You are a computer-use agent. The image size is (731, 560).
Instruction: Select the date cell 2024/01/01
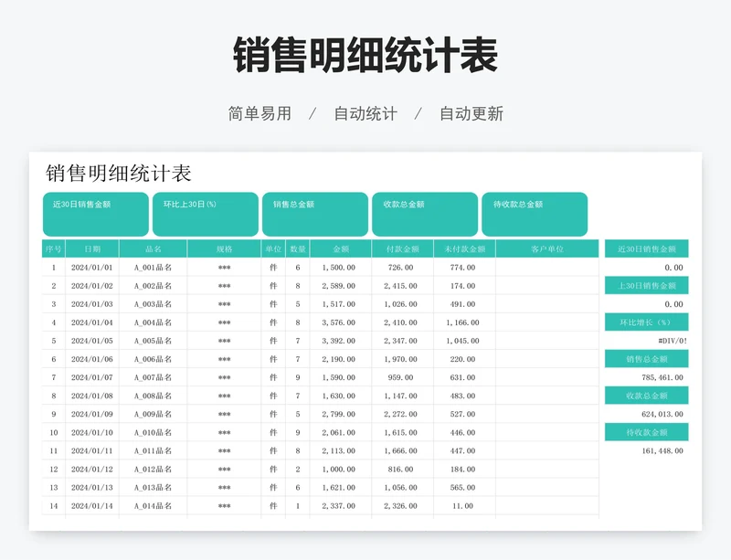click(92, 268)
